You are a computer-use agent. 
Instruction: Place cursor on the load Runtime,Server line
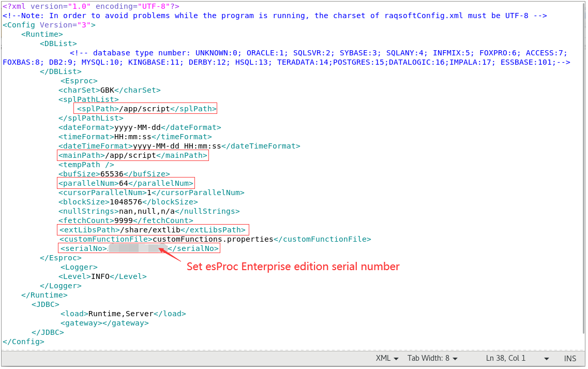123,314
